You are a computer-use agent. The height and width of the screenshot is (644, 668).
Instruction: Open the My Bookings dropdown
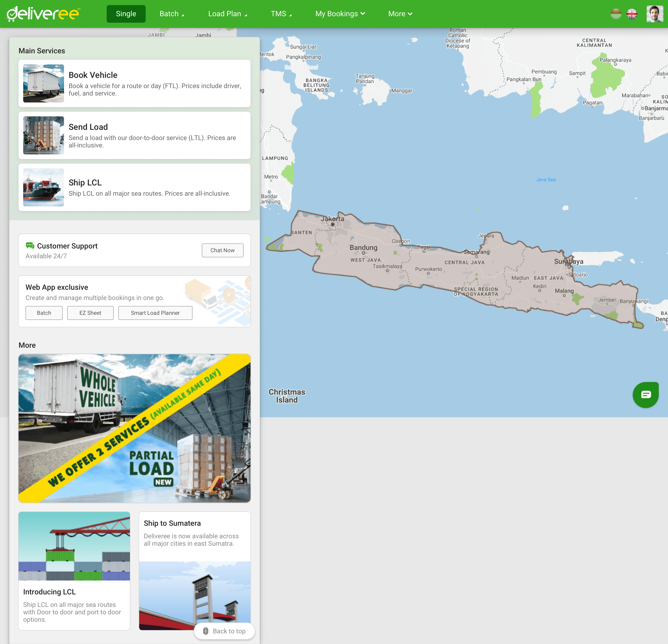click(340, 14)
